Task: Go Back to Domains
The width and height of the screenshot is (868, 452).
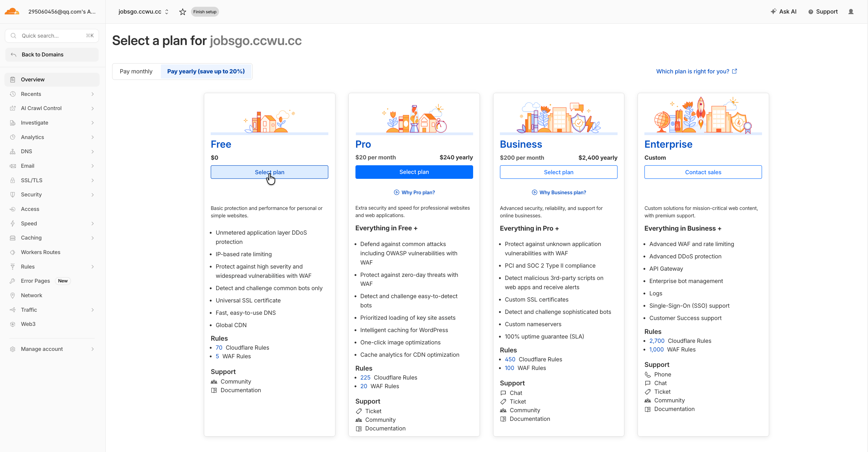Action: [52, 55]
